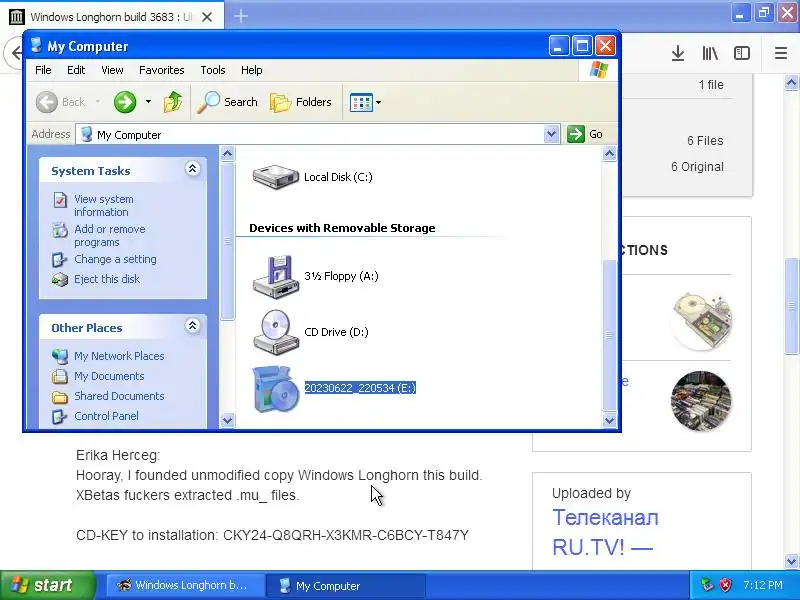Viewport: 800px width, 600px height.
Task: Open the Search pane
Action: [x=228, y=102]
